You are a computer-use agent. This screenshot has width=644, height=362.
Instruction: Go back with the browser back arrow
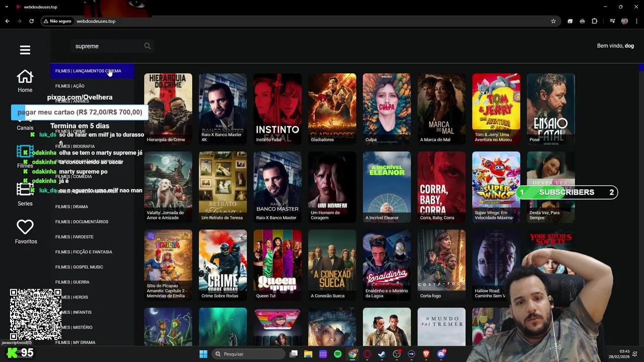coord(7,21)
